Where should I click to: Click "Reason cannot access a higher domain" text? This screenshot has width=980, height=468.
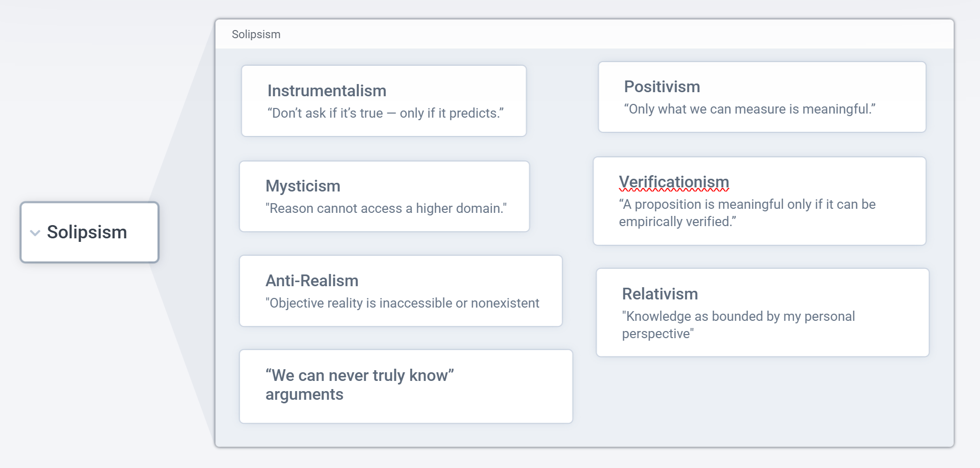tap(386, 208)
